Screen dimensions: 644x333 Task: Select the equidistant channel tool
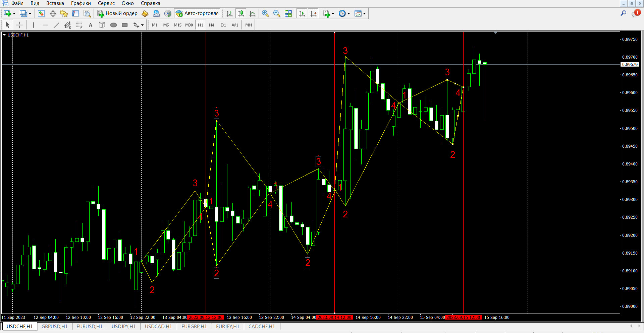[68, 25]
